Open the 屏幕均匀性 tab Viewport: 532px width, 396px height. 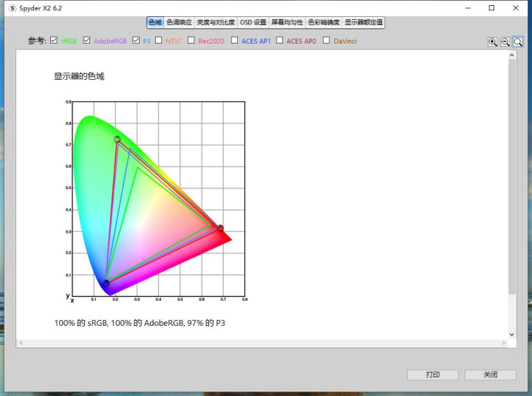coord(287,23)
